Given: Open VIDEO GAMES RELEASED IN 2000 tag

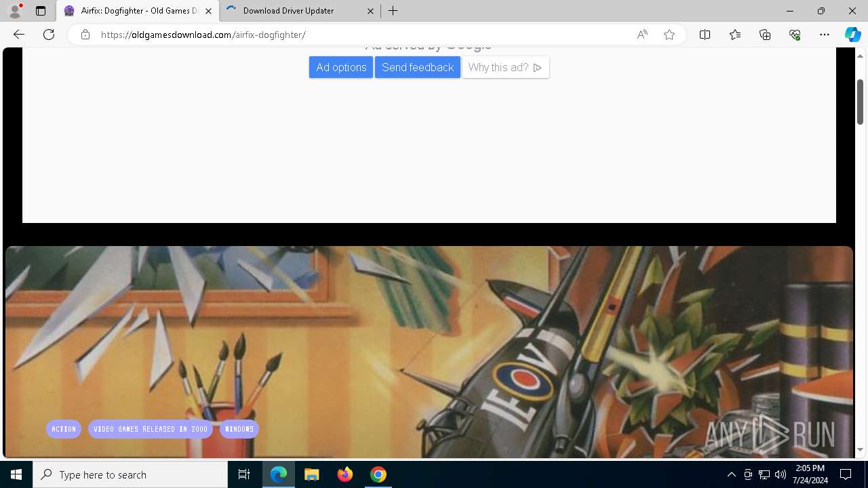Looking at the screenshot, I should pyautogui.click(x=151, y=429).
